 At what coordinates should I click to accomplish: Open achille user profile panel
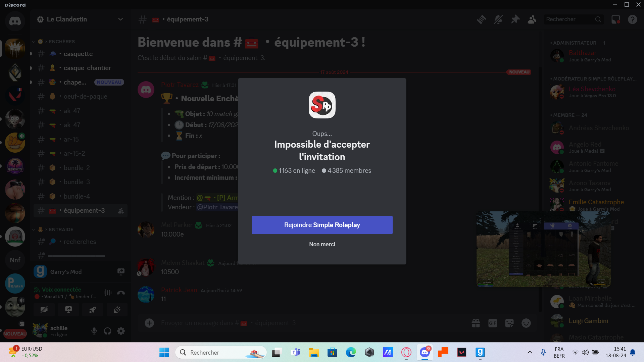pyautogui.click(x=59, y=331)
